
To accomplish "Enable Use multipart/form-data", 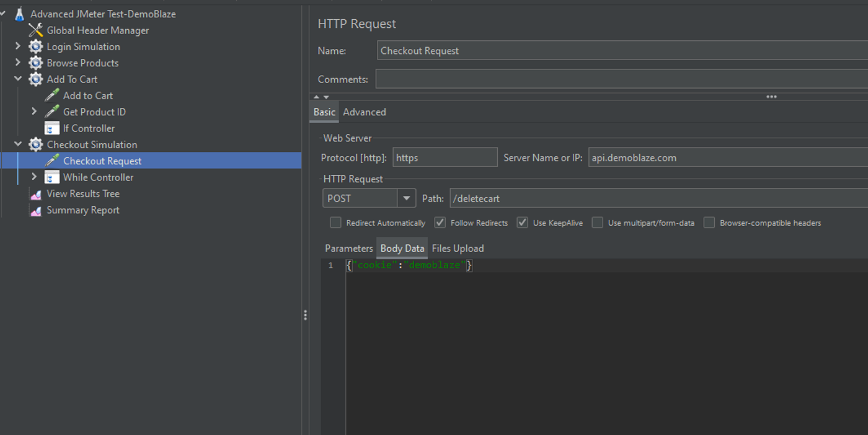I will point(597,222).
